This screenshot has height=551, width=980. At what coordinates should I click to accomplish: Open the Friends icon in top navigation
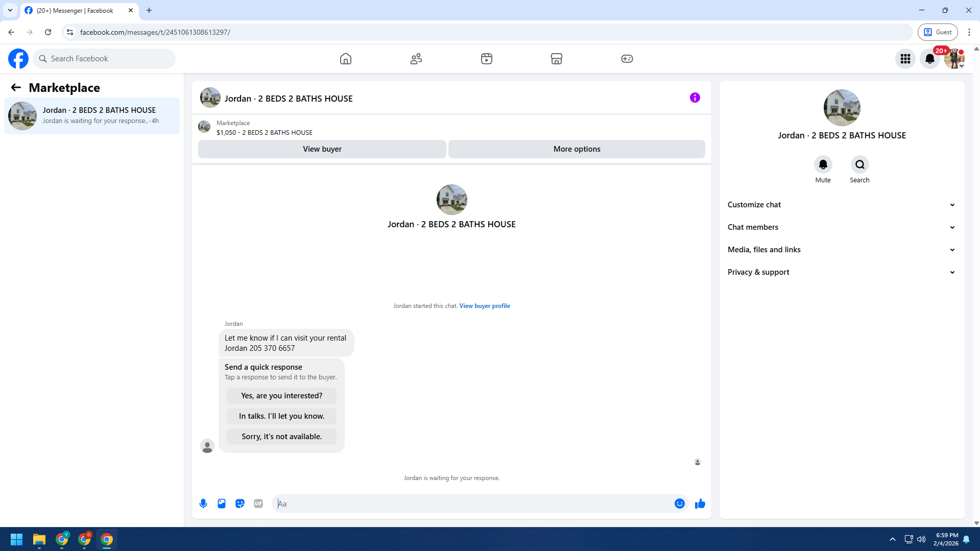416,59
